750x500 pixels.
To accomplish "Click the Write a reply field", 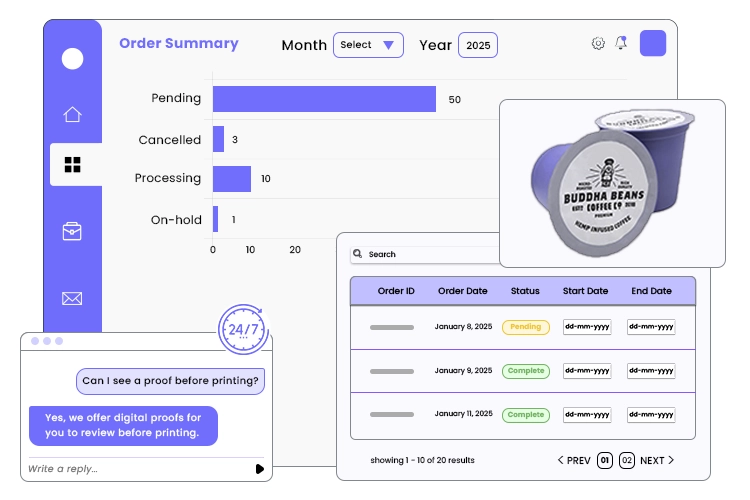I will pos(139,469).
